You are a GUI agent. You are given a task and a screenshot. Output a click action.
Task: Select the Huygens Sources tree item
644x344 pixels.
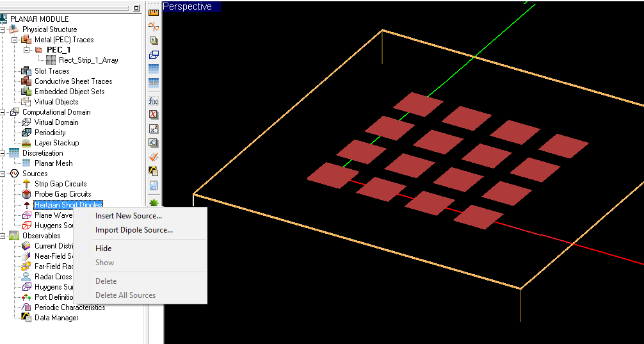click(53, 225)
